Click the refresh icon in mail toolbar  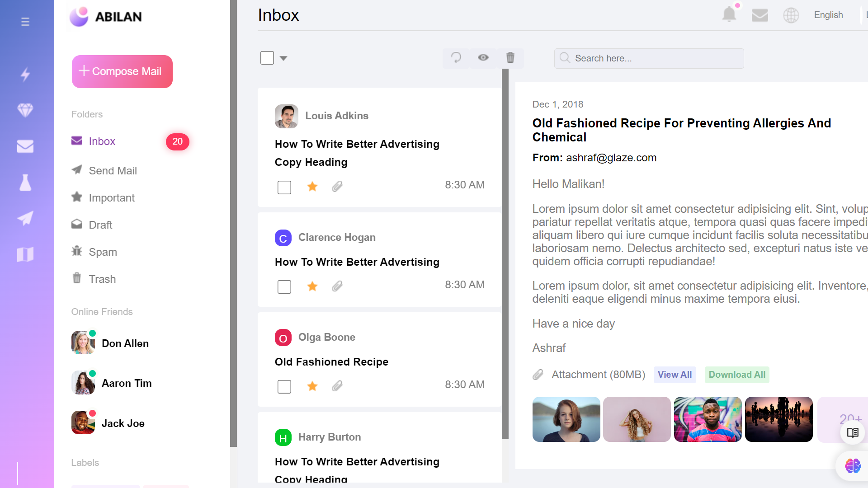point(456,57)
